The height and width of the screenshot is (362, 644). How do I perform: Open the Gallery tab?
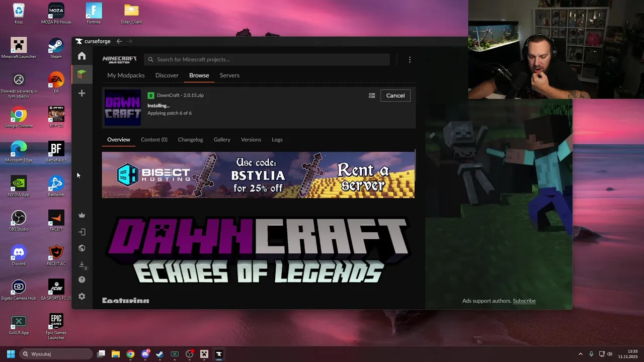[222, 140]
